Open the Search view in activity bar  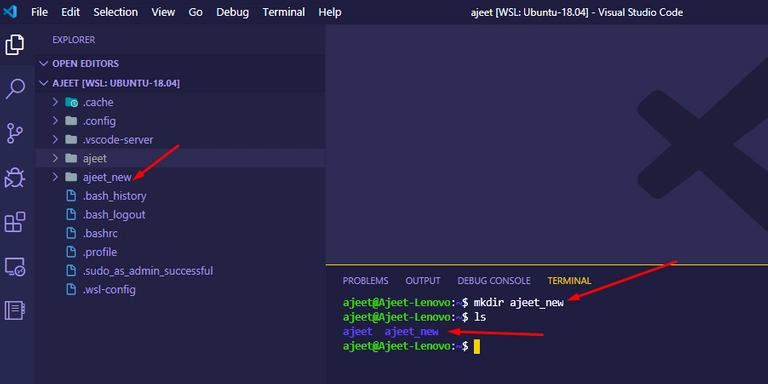[15, 89]
